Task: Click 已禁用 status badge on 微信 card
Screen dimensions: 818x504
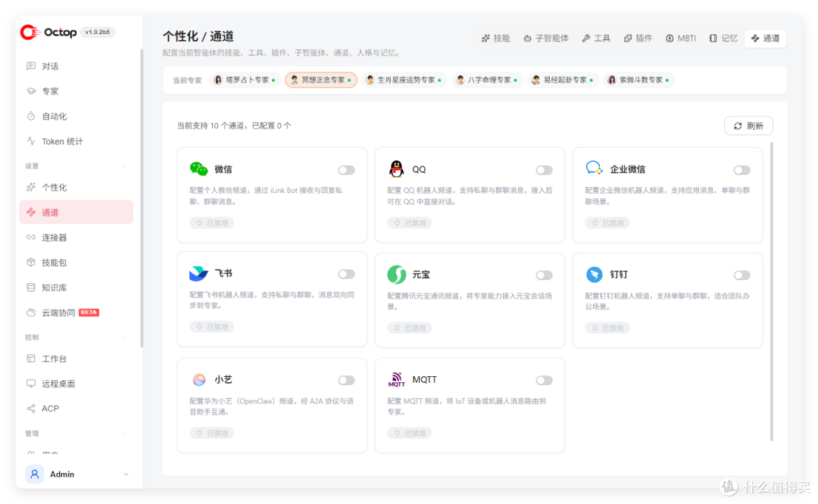Action: 212,223
